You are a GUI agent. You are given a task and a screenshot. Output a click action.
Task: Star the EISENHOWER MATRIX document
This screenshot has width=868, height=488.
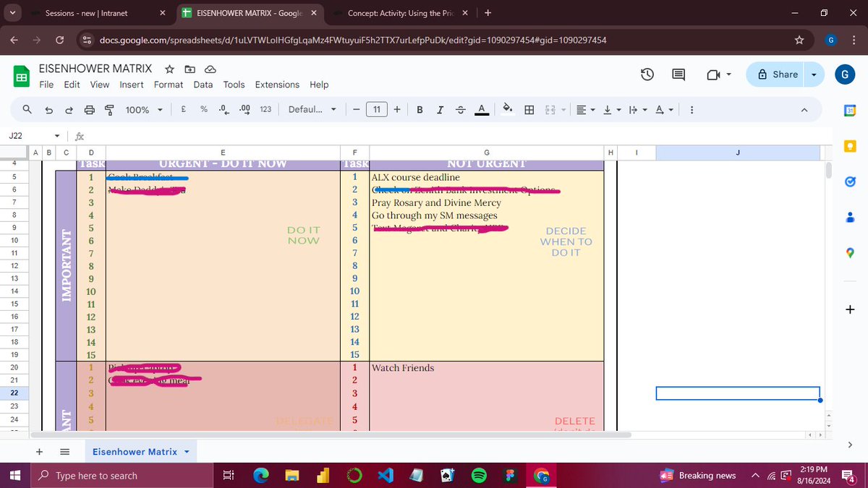(x=169, y=69)
